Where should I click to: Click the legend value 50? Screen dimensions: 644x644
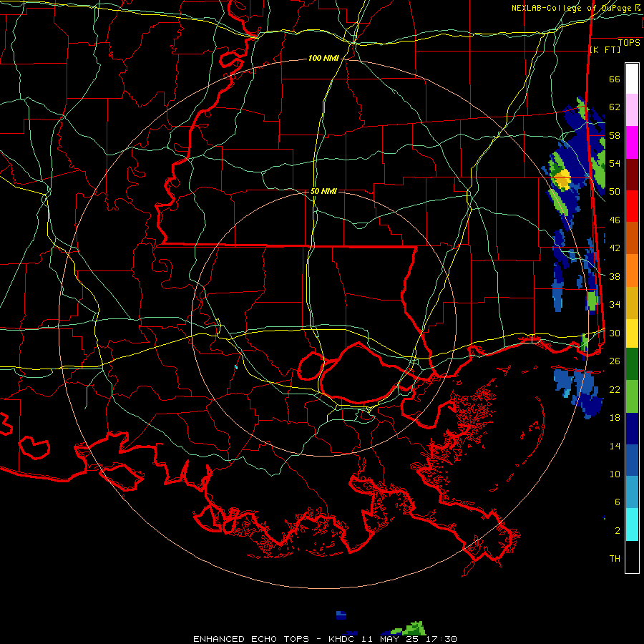pyautogui.click(x=615, y=192)
